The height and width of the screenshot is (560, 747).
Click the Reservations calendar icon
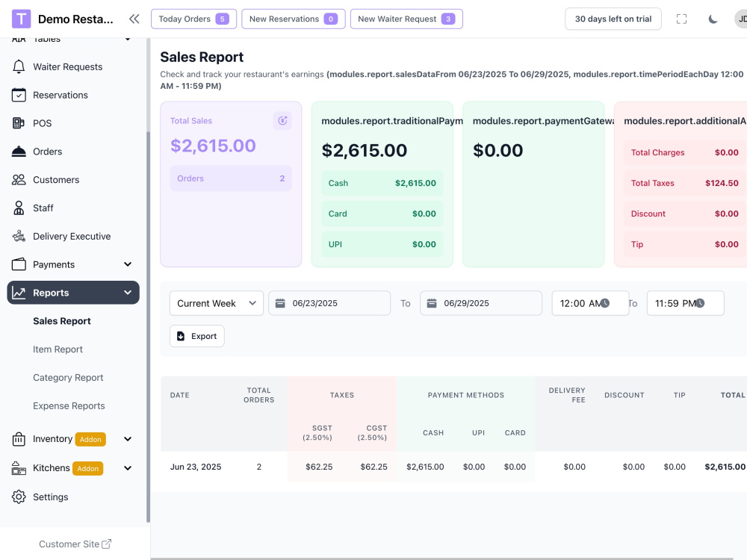click(19, 95)
